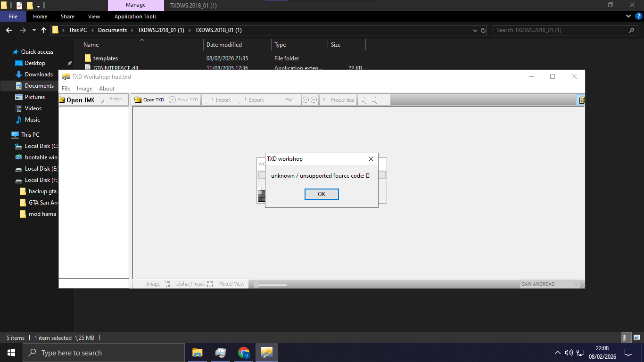Switch to the File tab in Explorer
This screenshot has height=362, width=644.
13,16
